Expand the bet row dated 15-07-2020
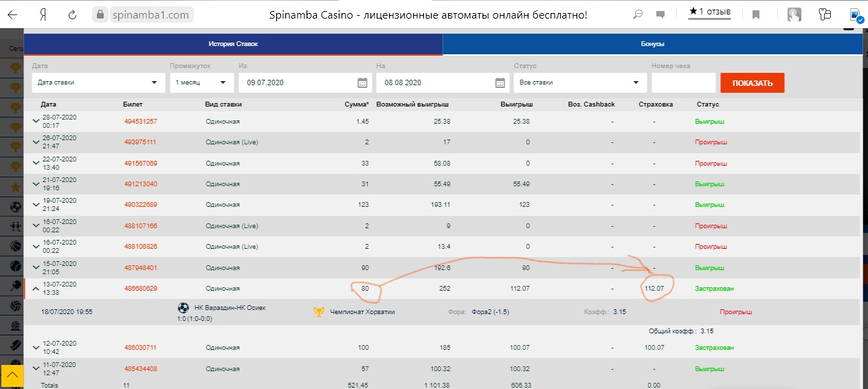Screen dimensions: 868x389 tap(36, 268)
